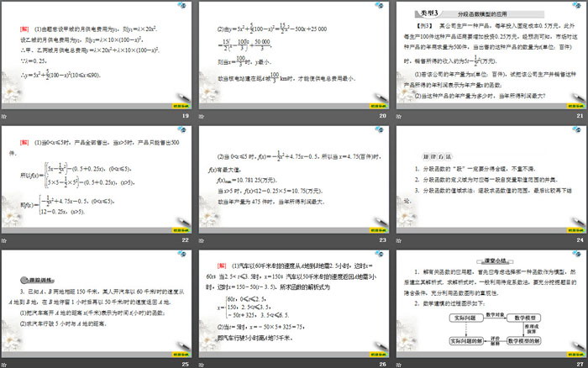The image size is (588, 368).
Task: Click the pen icon on slide 19
Action: [183, 97]
